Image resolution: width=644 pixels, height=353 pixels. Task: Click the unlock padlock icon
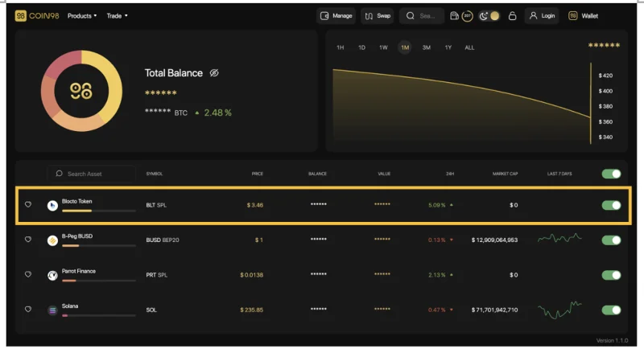click(512, 15)
